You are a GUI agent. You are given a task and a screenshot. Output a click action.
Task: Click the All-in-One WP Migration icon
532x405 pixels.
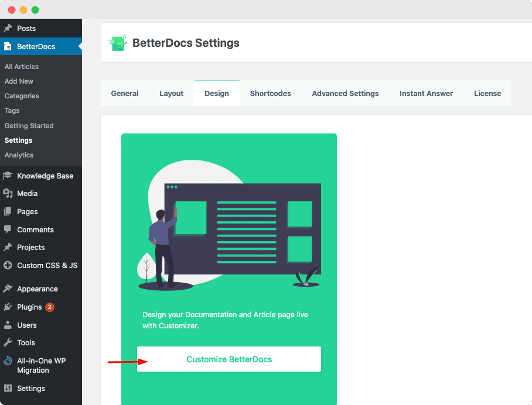(8, 361)
